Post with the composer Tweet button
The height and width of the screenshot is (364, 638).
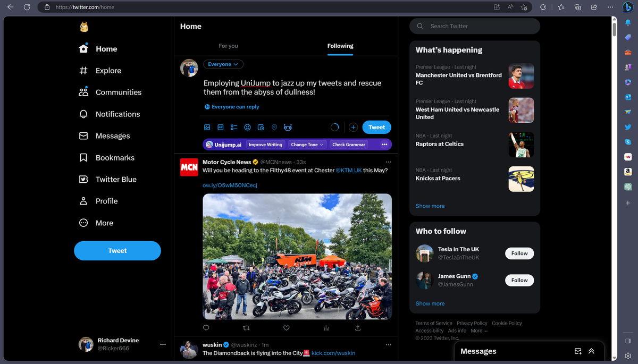click(x=377, y=128)
